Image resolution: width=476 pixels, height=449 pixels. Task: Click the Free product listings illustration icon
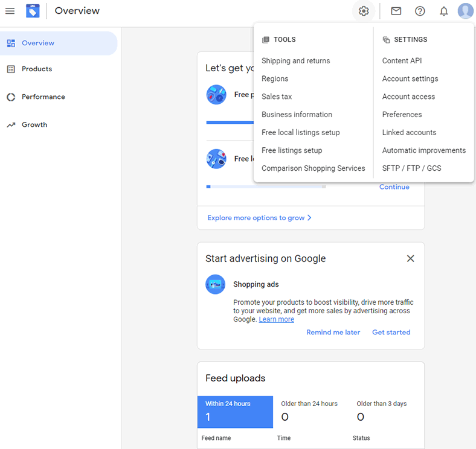216,95
